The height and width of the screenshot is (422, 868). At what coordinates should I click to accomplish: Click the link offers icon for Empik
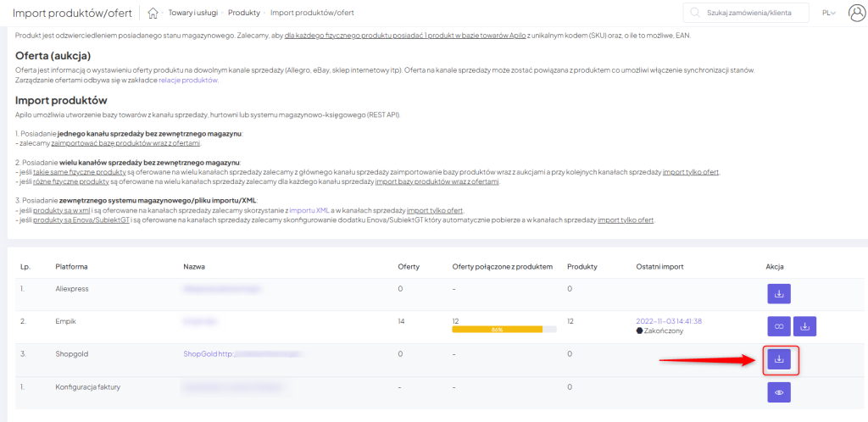point(779,326)
